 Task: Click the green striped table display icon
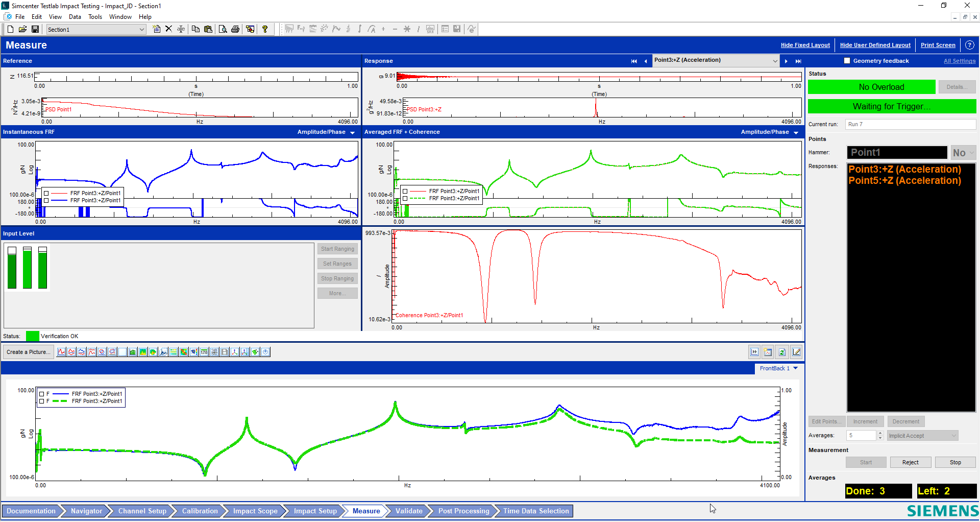coord(174,352)
